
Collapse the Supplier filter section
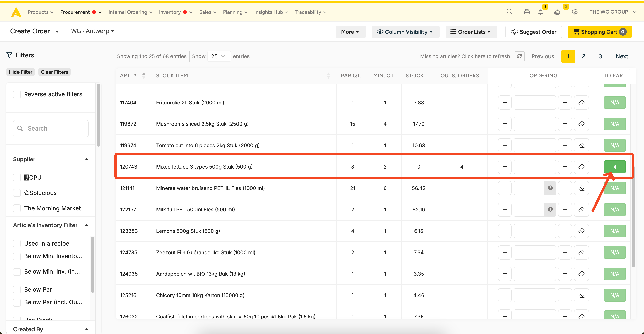point(86,159)
